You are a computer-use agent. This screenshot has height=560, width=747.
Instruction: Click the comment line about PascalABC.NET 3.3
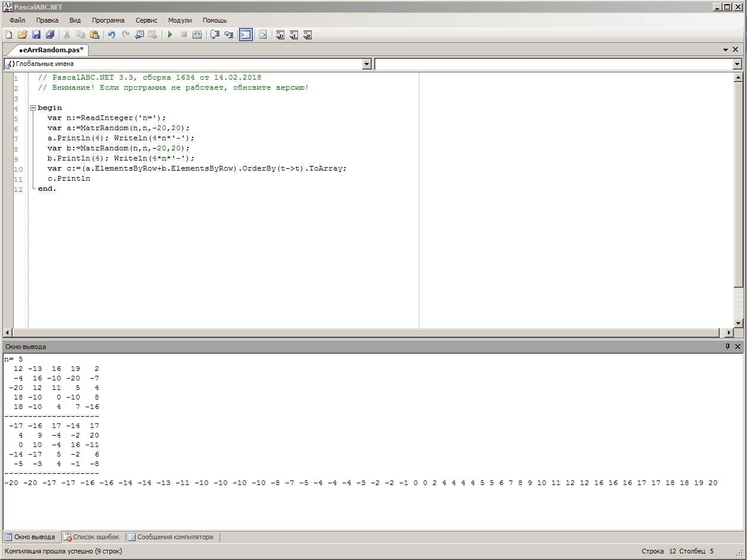tap(149, 77)
